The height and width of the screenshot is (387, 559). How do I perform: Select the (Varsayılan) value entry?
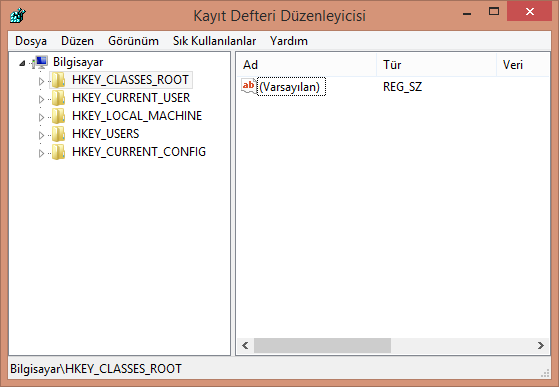[291, 87]
